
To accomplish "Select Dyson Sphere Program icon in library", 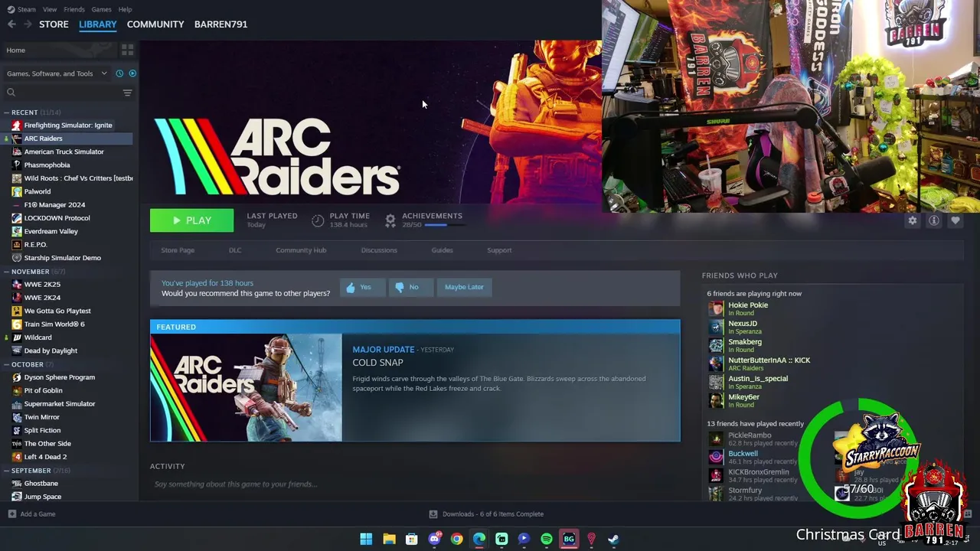I will click(x=17, y=377).
